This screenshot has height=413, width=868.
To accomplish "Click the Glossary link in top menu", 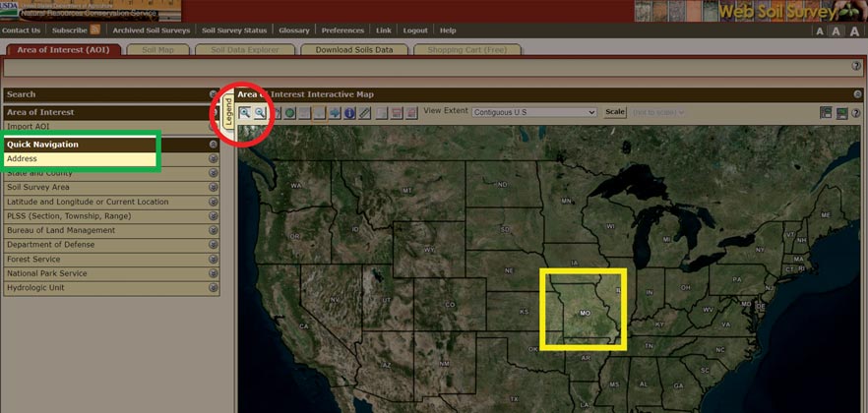I will [293, 30].
